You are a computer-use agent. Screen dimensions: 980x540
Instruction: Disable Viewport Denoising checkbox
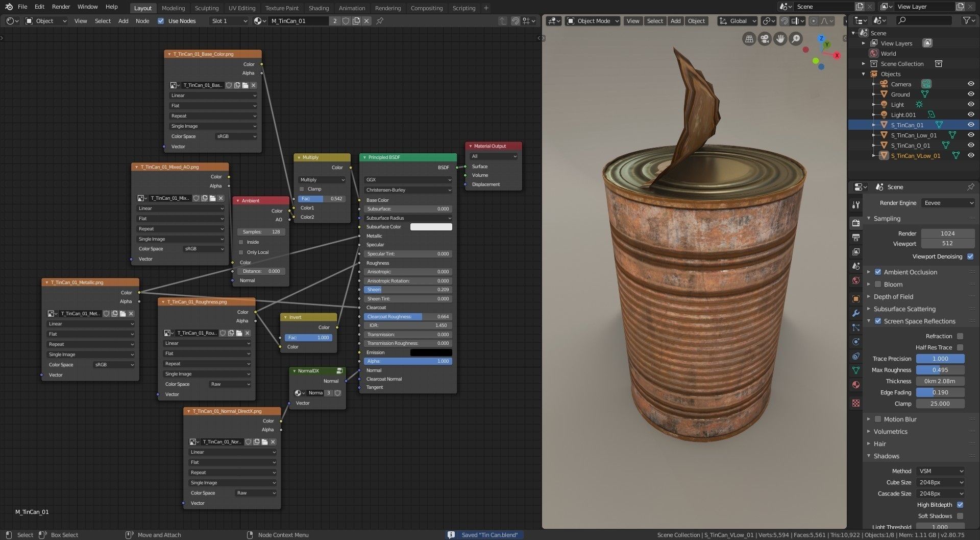tap(970, 256)
